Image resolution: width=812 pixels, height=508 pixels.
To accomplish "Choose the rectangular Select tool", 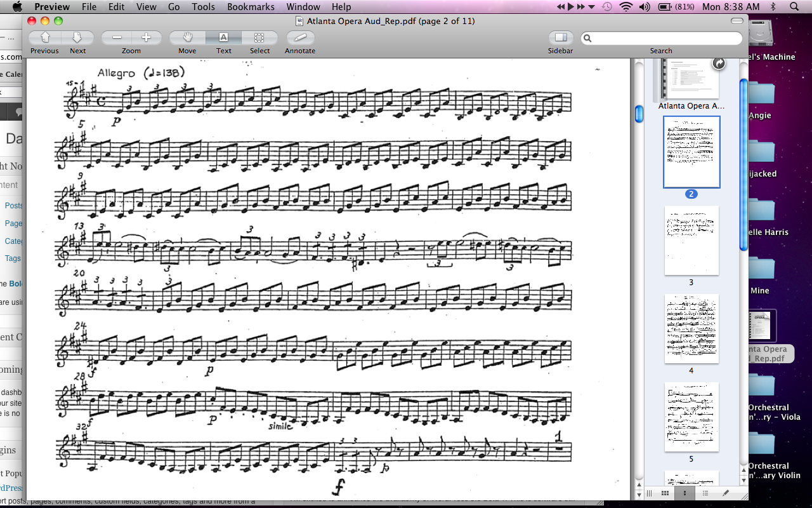I will click(259, 37).
